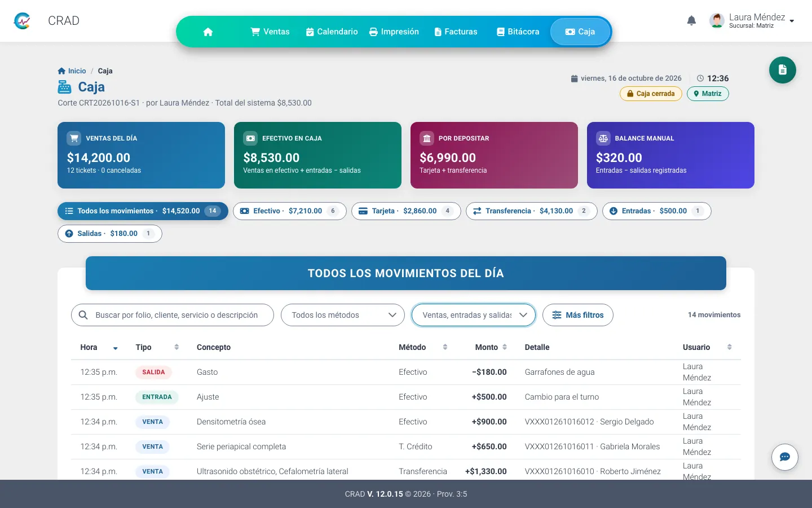This screenshot has width=812, height=508.
Task: Sort table by Usuario column
Action: pyautogui.click(x=707, y=347)
